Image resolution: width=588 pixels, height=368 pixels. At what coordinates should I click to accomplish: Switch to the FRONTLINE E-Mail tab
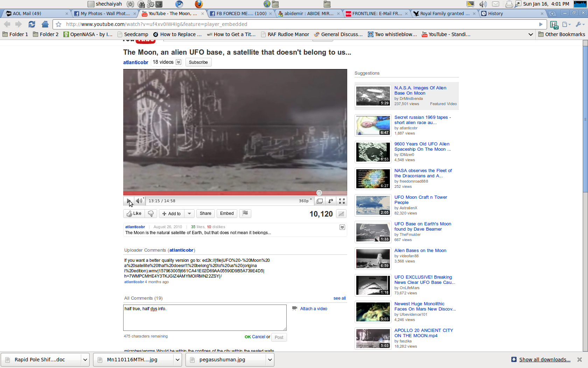pyautogui.click(x=377, y=13)
